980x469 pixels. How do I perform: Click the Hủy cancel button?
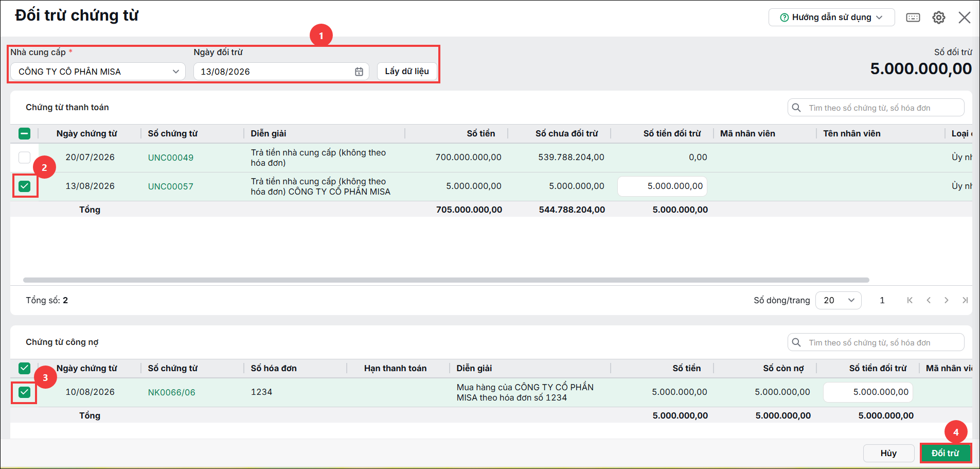[x=888, y=453]
